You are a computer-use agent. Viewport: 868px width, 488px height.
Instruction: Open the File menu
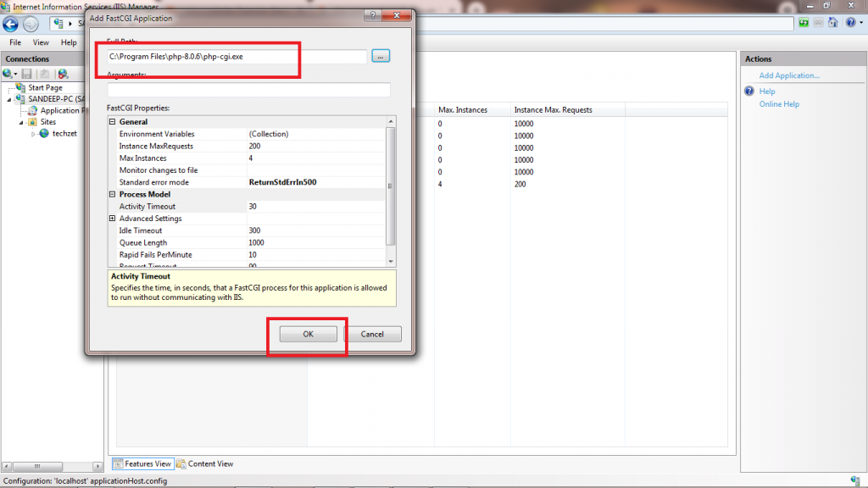[x=15, y=42]
